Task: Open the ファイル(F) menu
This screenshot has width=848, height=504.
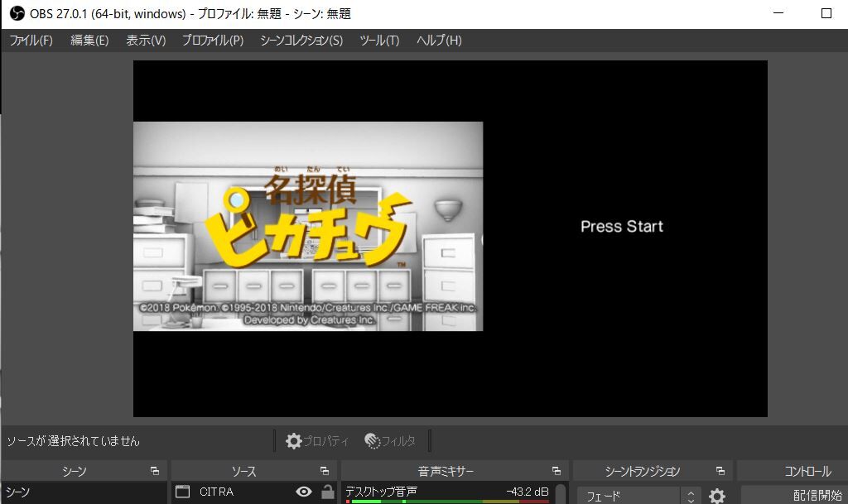Action: coord(31,41)
